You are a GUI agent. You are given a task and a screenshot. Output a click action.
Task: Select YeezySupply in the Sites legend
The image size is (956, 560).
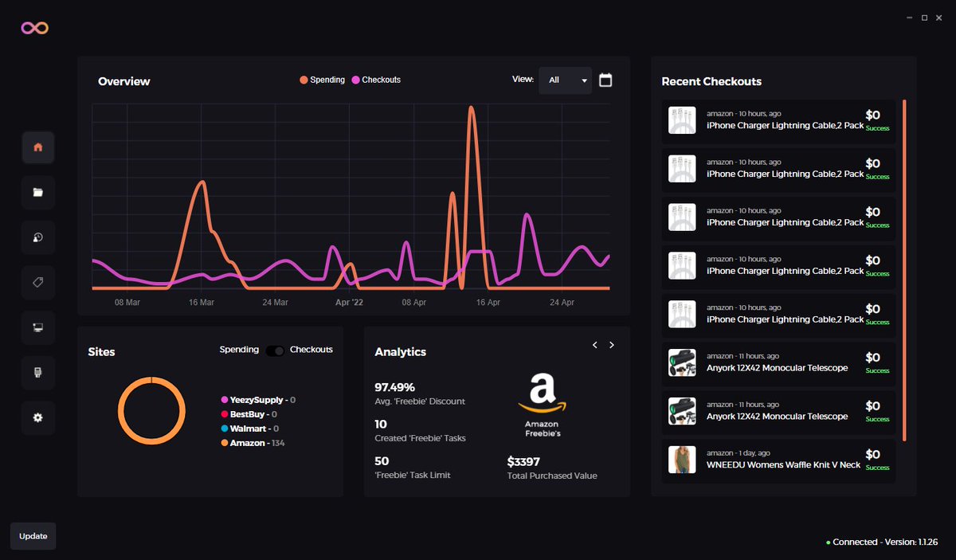(258, 400)
